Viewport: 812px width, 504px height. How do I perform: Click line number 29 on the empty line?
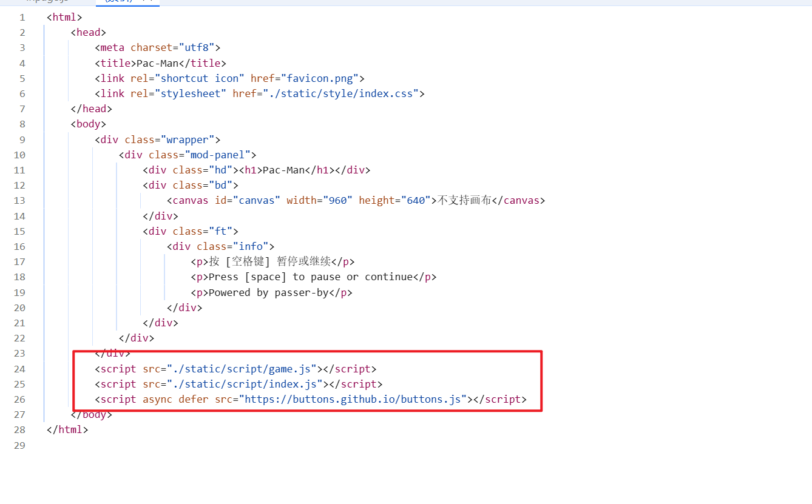(19, 445)
